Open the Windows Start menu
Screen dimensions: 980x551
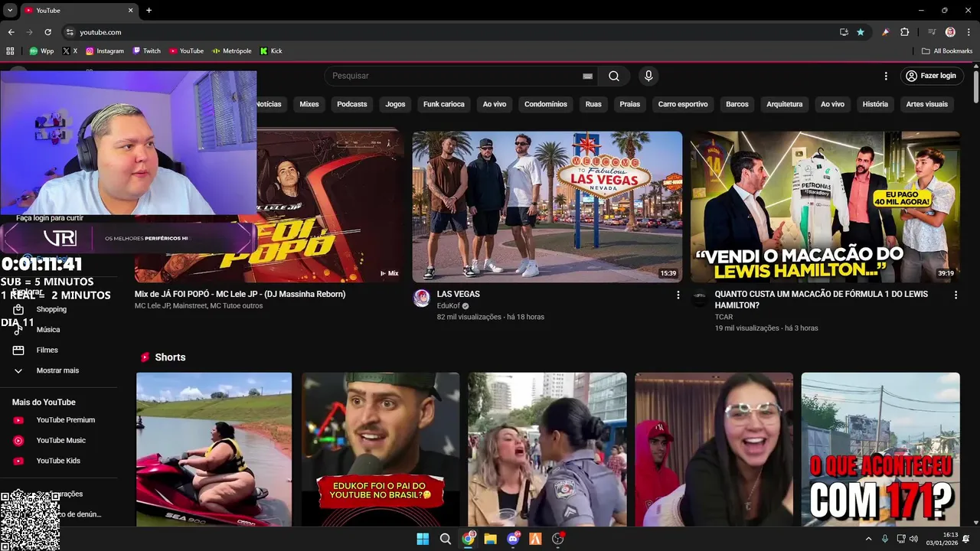coord(423,539)
